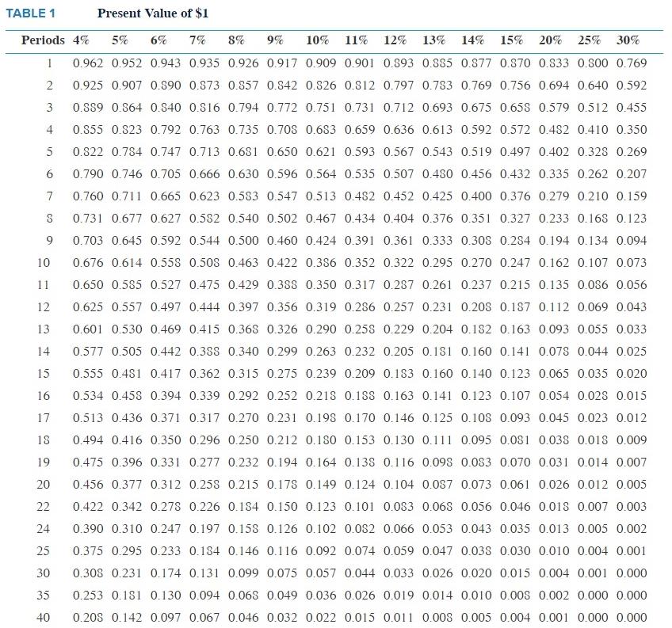672x628 pixels.
Task: Click cell 0.044 in period 14 row
Action: [593, 352]
